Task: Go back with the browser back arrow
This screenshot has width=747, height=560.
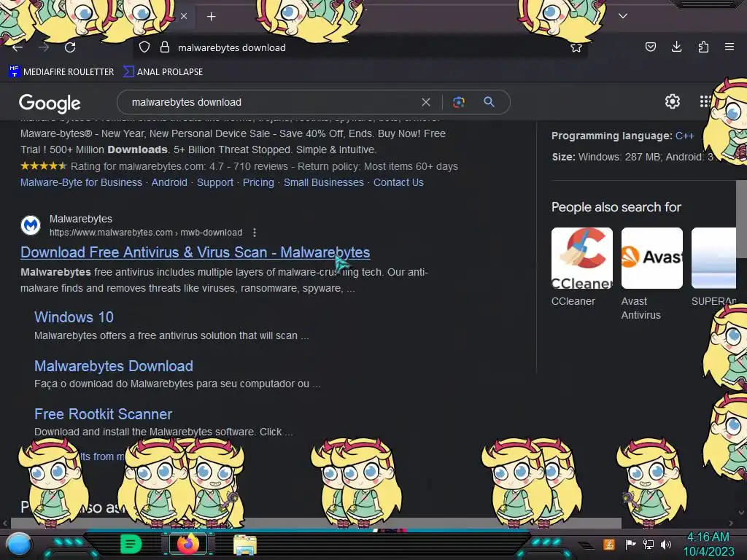Action: point(18,47)
